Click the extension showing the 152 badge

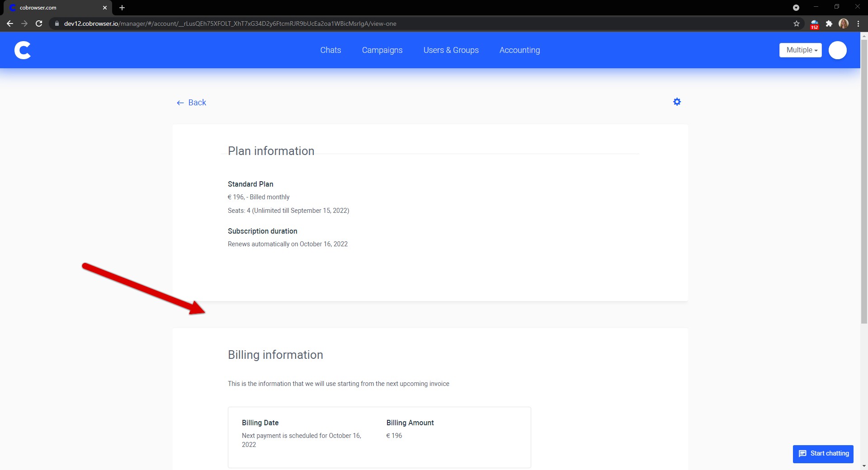(814, 23)
